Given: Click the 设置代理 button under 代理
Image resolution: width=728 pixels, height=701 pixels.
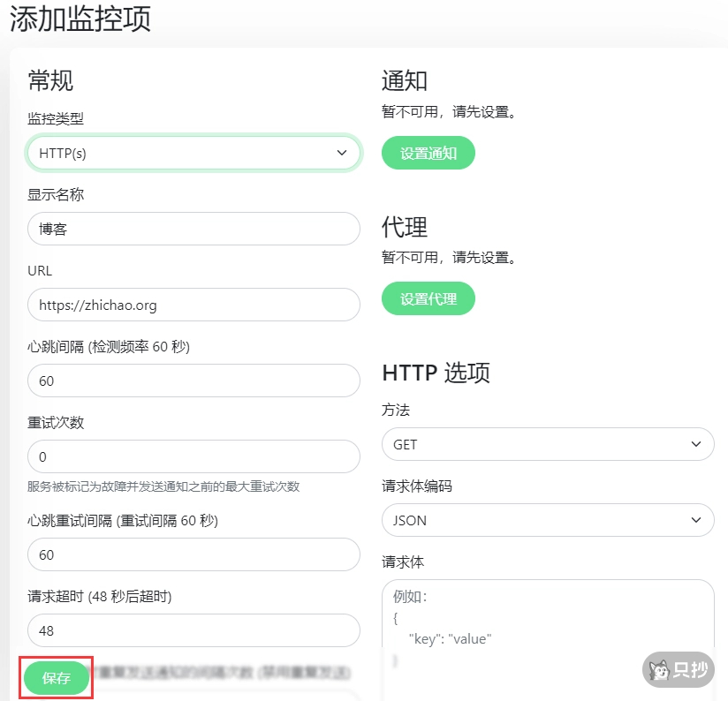Looking at the screenshot, I should [428, 298].
